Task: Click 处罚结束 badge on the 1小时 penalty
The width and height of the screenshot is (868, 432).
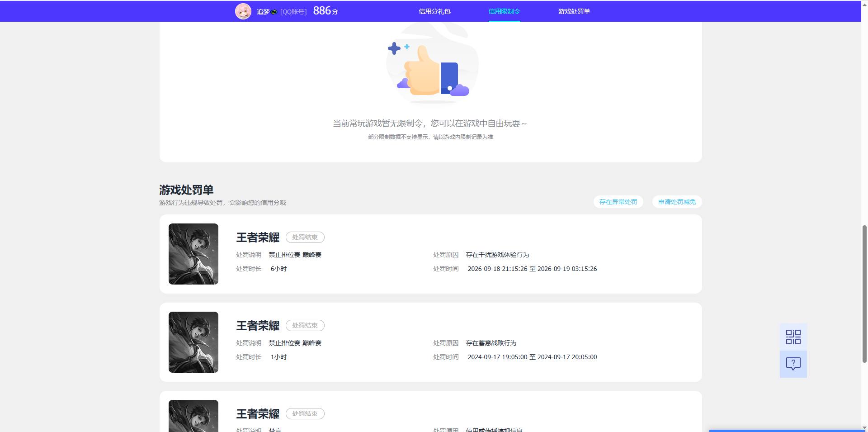Action: pyautogui.click(x=305, y=325)
